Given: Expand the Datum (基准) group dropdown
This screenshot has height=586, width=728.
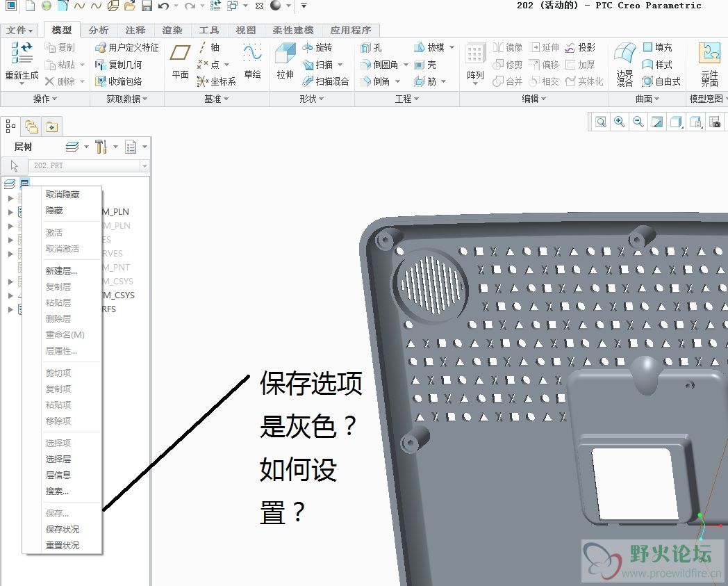Looking at the screenshot, I should [x=216, y=99].
